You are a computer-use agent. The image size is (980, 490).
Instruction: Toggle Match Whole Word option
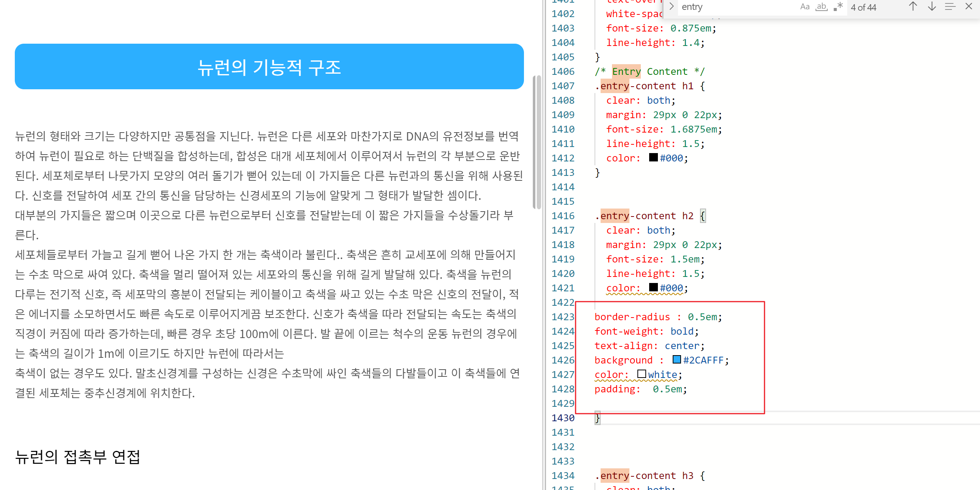821,7
